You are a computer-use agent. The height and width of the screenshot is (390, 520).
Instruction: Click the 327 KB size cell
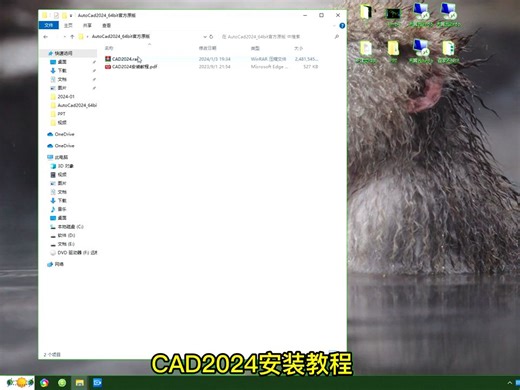311,67
